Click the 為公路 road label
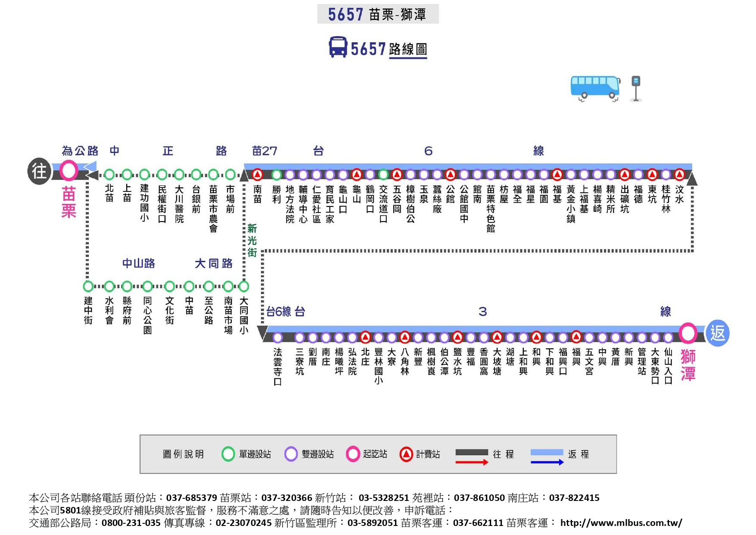 pos(80,151)
